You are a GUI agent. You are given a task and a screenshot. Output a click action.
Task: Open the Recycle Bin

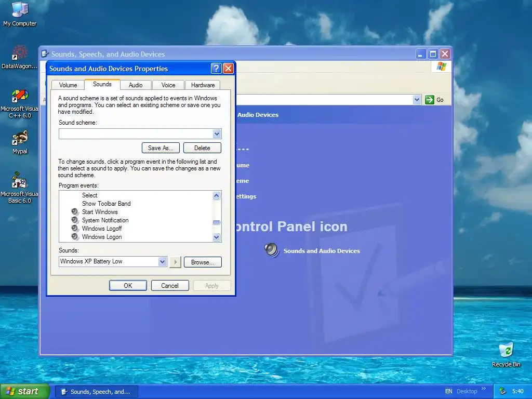506,354
